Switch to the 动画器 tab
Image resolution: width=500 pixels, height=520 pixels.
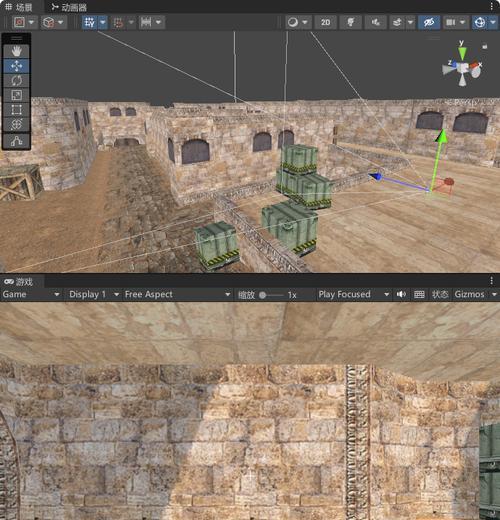pyautogui.click(x=69, y=7)
